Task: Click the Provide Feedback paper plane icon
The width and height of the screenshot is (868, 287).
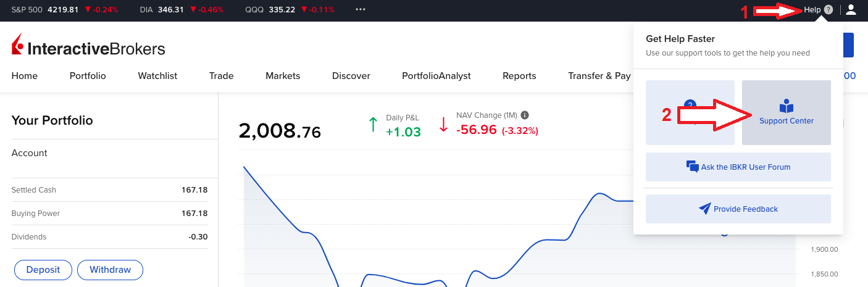Action: [705, 209]
